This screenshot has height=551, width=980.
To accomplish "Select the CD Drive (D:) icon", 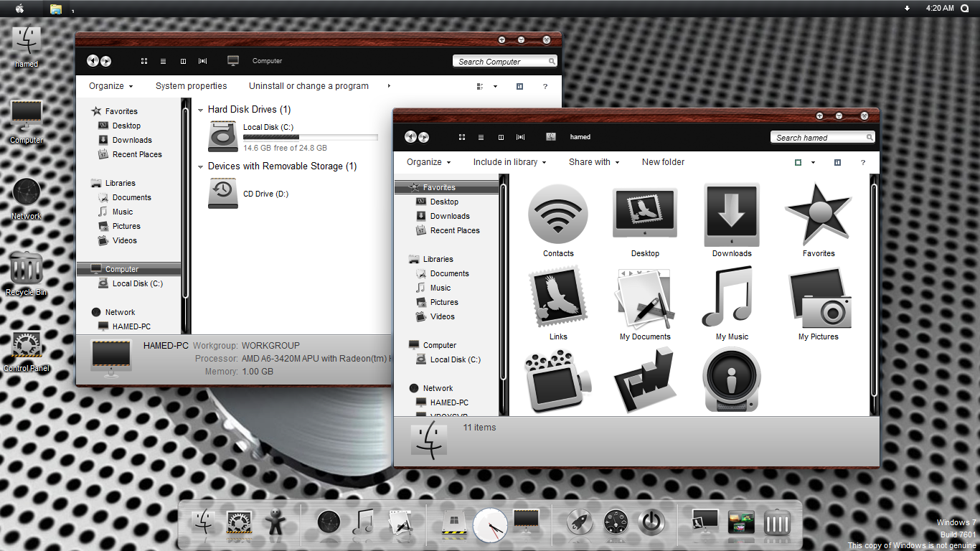I will (x=223, y=194).
